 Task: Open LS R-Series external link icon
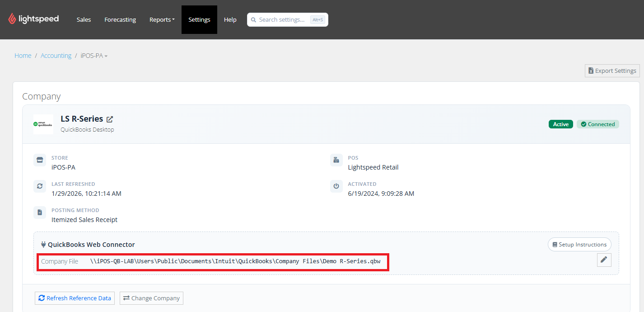[110, 119]
